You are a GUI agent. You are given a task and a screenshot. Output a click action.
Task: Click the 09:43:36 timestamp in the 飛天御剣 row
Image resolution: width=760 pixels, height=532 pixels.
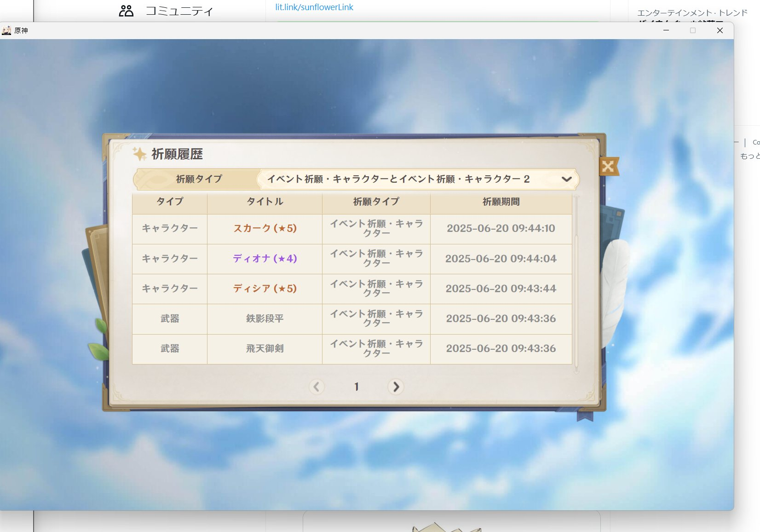(501, 348)
